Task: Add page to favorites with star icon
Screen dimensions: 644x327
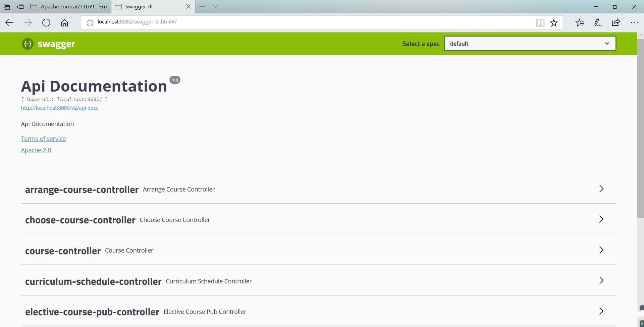Action: point(554,22)
